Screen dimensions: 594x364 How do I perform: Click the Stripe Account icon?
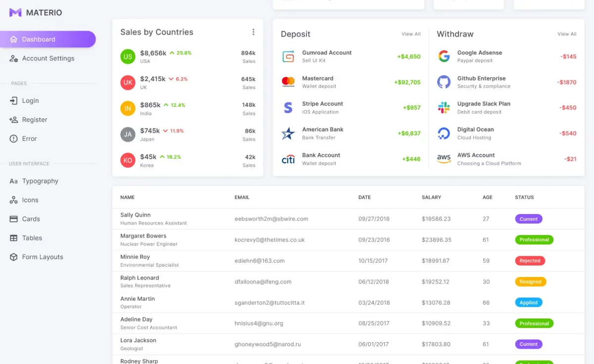(x=289, y=107)
